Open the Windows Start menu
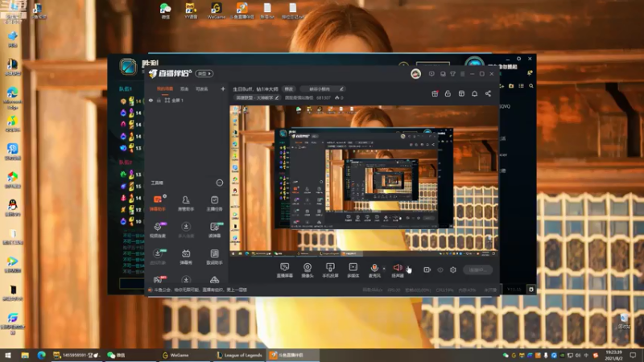 (x=7, y=355)
